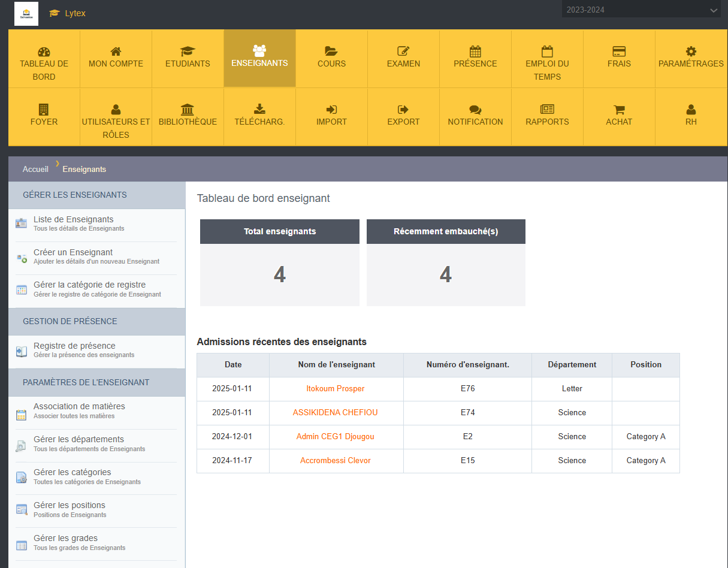Click the Achat shopping cart icon
Image resolution: width=728 pixels, height=568 pixels.
619,110
